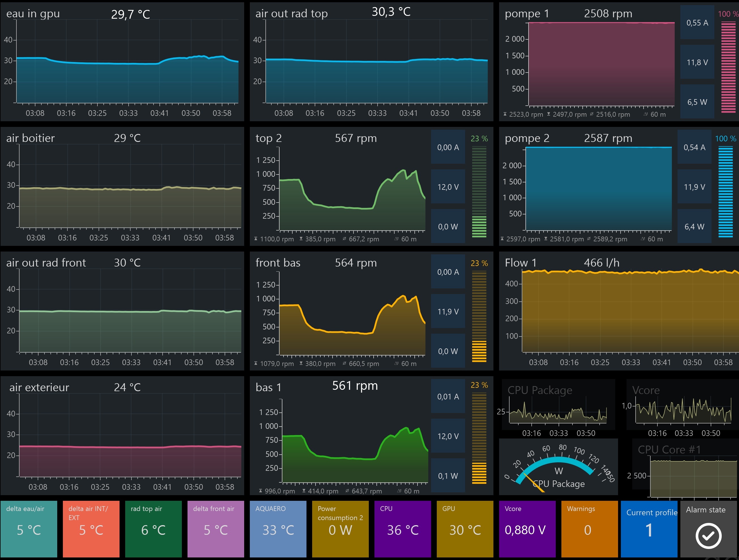Click the pompe 1 0,55 A current box
739x560 pixels.
coord(697,22)
